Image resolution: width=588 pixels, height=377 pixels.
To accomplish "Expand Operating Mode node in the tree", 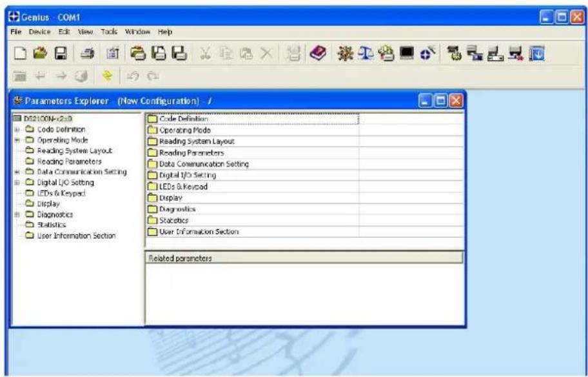I will tap(17, 140).
